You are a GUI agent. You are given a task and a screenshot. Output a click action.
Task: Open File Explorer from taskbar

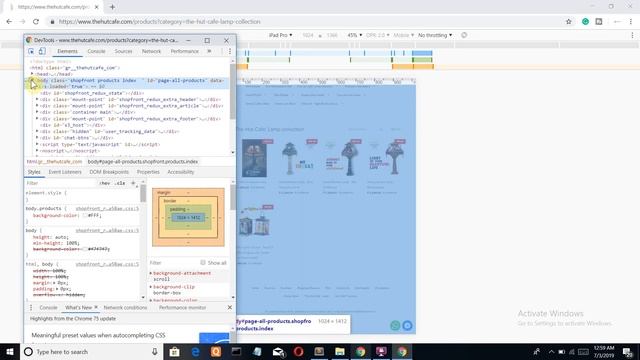pos(340,351)
